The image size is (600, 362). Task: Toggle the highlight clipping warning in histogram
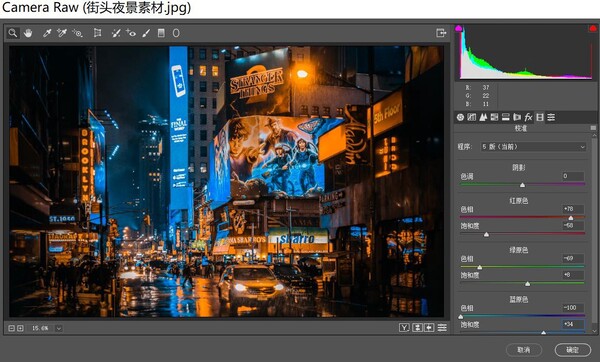(593, 28)
